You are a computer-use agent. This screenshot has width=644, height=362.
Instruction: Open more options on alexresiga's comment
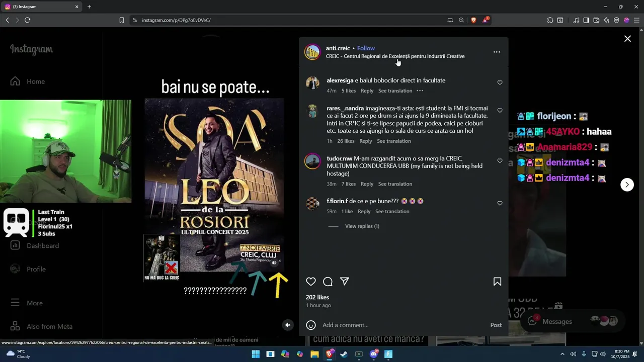(x=420, y=91)
